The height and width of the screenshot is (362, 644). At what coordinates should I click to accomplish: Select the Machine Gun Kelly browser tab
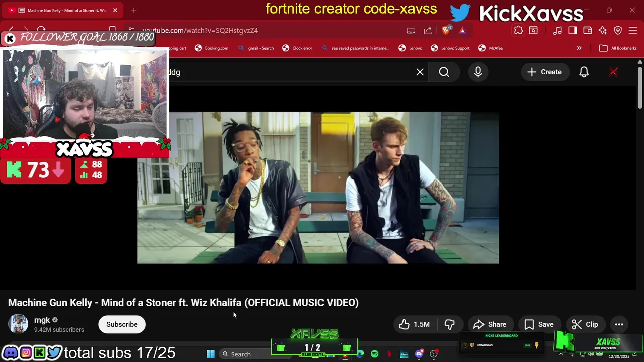click(x=63, y=10)
